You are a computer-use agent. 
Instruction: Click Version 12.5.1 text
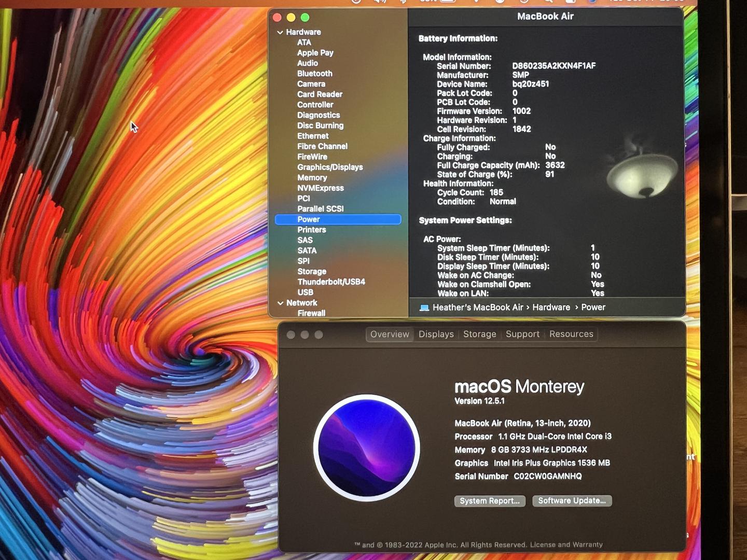479,401
